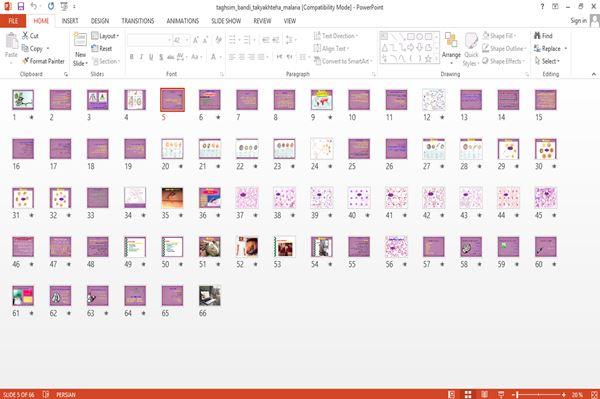
Task: Insert a New Slide
Action: tap(80, 50)
